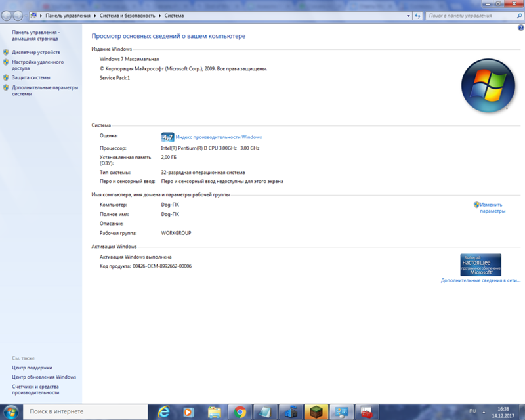The height and width of the screenshot is (420, 525).
Task: Open 'Защита системы' link in the sidebar
Action: pyautogui.click(x=31, y=77)
